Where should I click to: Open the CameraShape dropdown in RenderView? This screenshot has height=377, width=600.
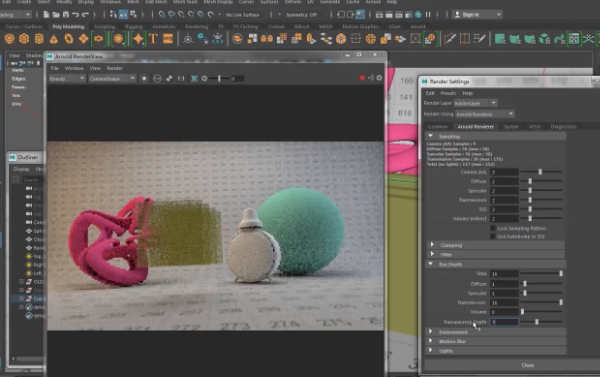pos(112,78)
